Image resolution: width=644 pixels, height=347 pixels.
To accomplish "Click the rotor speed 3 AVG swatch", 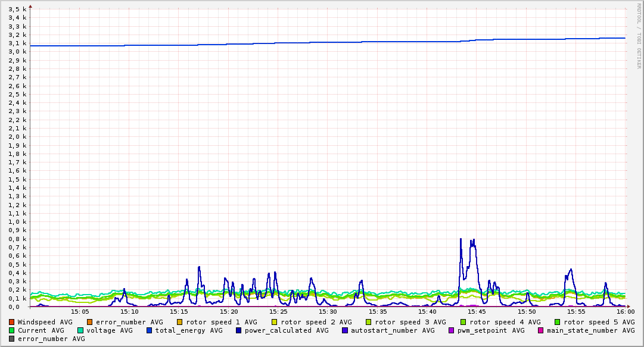I will click(x=369, y=323).
